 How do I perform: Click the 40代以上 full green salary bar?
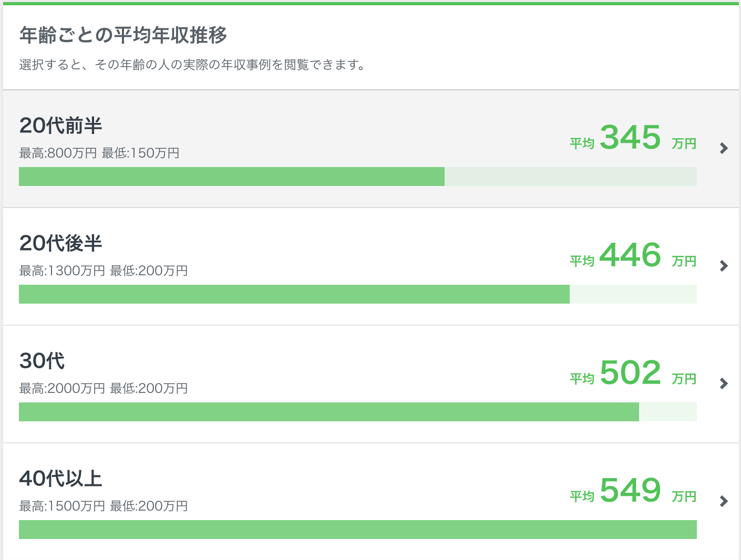[357, 530]
